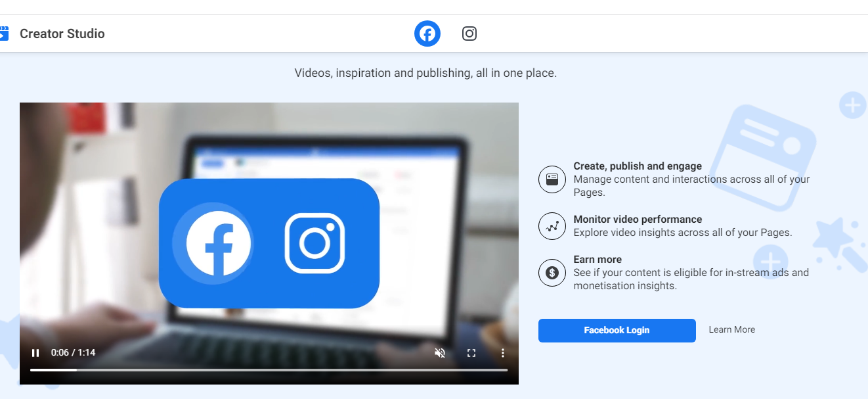Screen dimensions: 868x399
Task: Pause the playing video
Action: coord(35,352)
